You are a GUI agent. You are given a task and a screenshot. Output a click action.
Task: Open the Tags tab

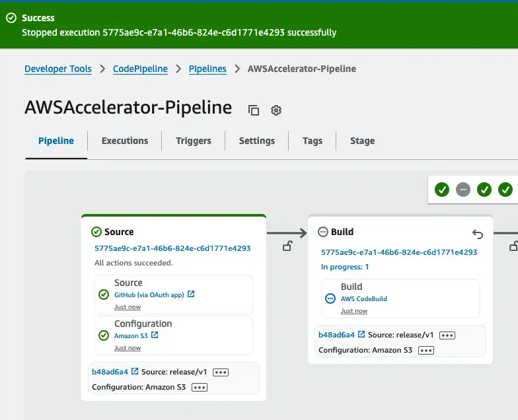click(313, 141)
